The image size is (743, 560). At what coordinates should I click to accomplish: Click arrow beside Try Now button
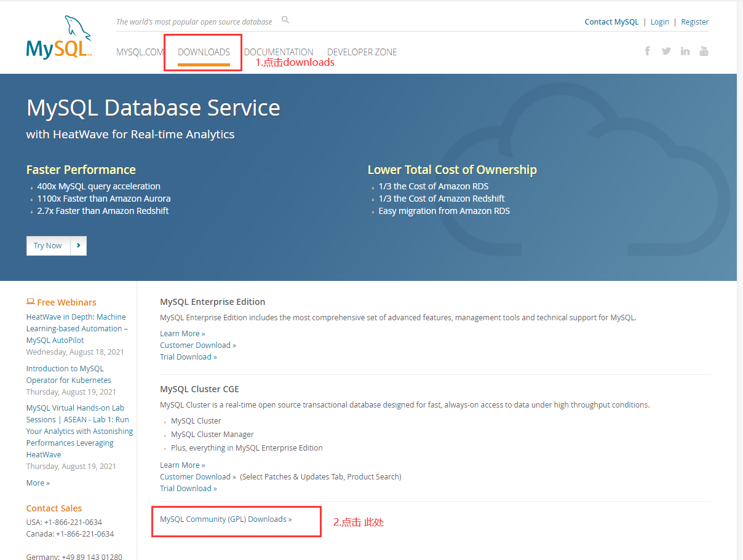[79, 245]
